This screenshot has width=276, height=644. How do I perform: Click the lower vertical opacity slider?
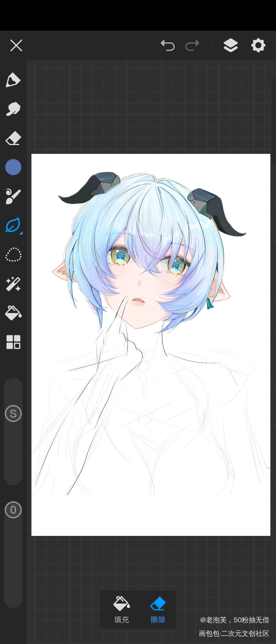[x=13, y=562]
